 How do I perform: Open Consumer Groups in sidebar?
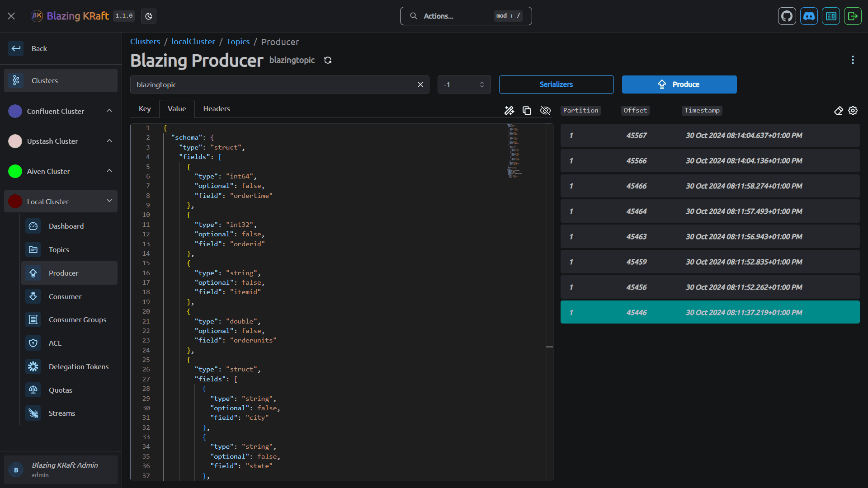pyautogui.click(x=69, y=319)
